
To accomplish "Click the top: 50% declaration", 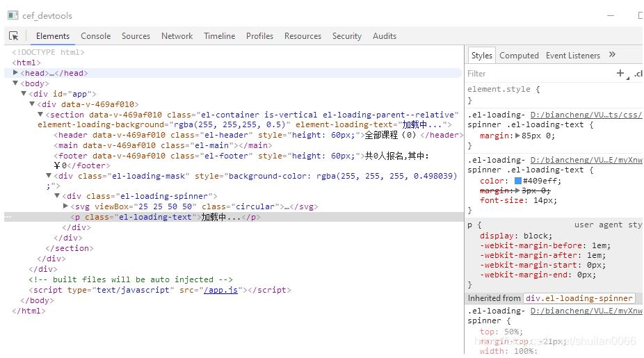I will click(501, 332).
